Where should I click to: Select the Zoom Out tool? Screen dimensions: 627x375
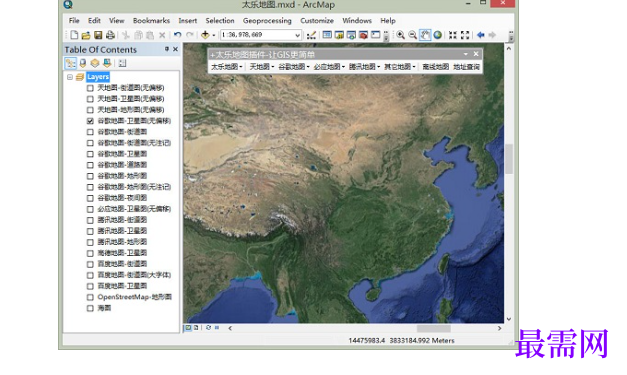pos(413,35)
